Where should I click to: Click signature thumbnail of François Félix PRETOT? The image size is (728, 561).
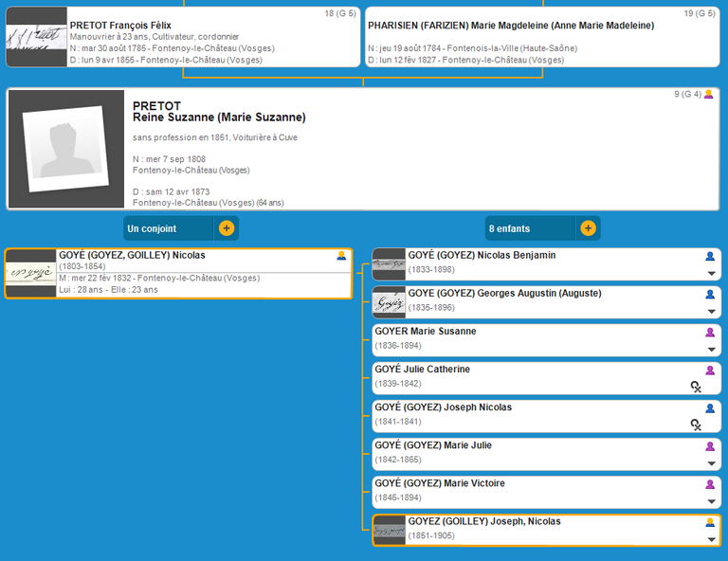(x=36, y=38)
